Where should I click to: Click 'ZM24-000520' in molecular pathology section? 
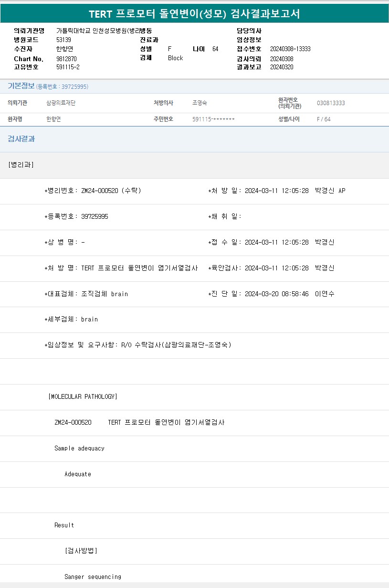click(x=73, y=422)
